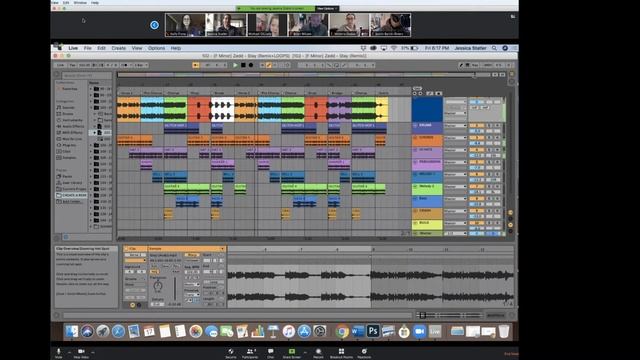The width and height of the screenshot is (640, 360).
Task: Select Sounds in the browser categories
Action: pos(68,107)
